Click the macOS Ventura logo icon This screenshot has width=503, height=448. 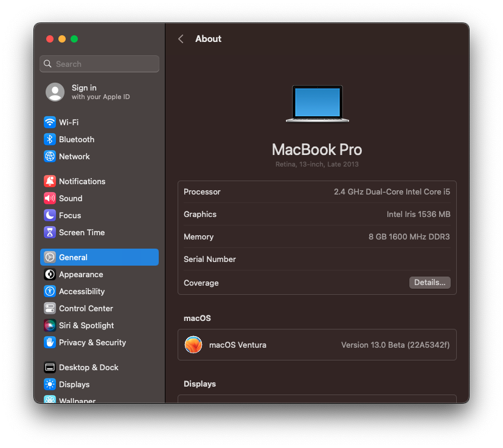(193, 345)
